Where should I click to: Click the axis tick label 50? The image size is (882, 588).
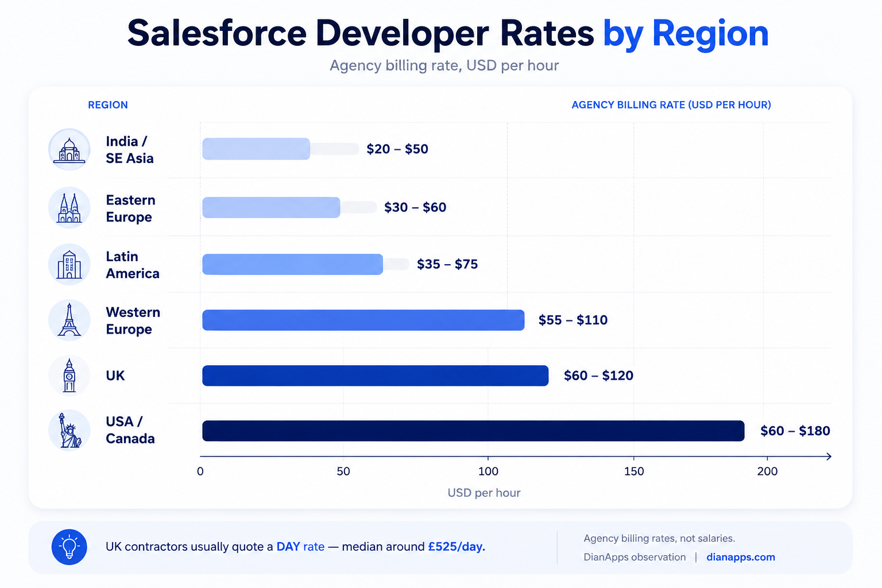coord(343,471)
